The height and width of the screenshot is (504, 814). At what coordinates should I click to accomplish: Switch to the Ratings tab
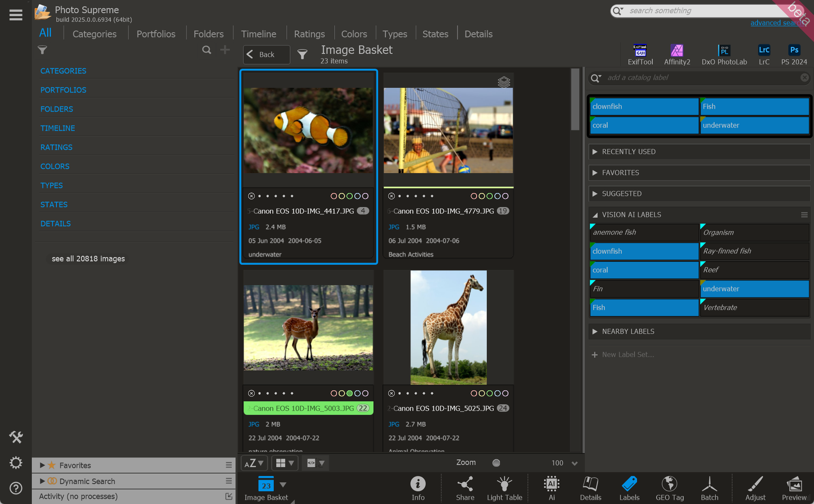click(x=309, y=34)
